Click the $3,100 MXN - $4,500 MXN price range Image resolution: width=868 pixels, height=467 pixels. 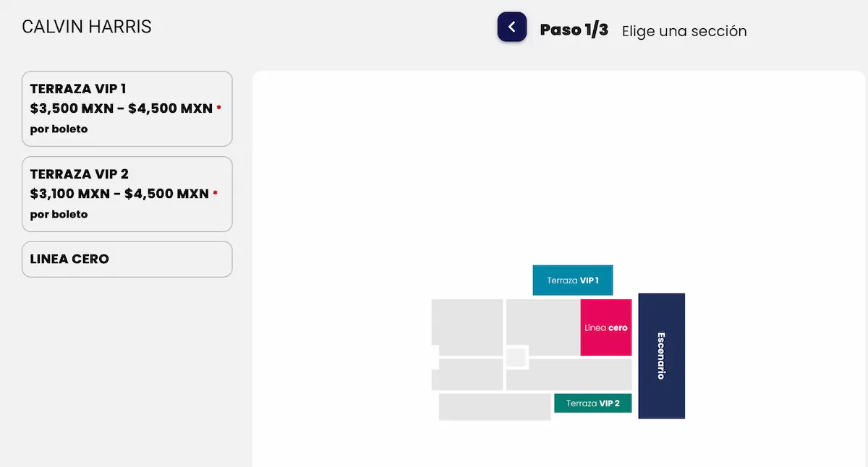pyautogui.click(x=119, y=194)
